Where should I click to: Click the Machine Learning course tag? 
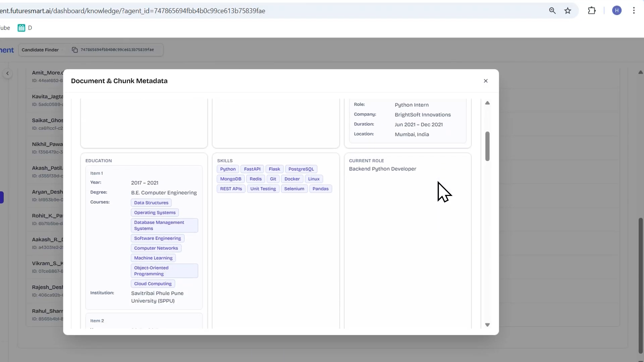click(153, 258)
